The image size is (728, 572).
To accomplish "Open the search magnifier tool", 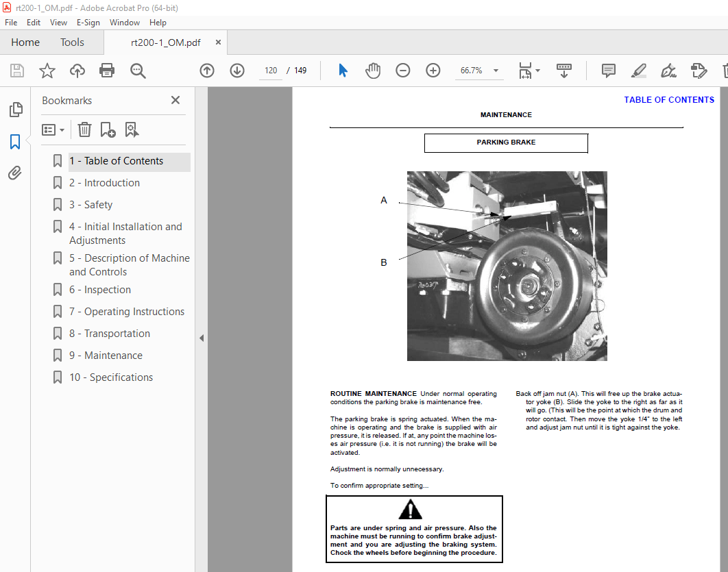I will 138,71.
